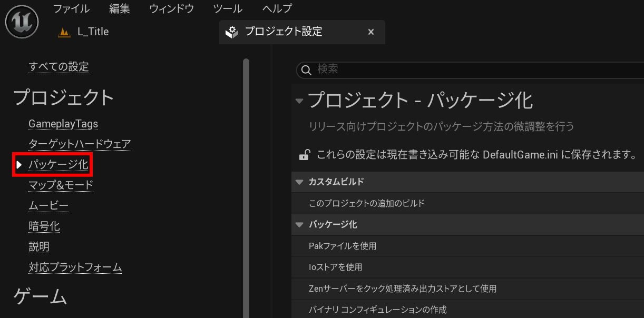Click the unlocked padlock icon
The width and height of the screenshot is (644, 318).
tap(304, 155)
